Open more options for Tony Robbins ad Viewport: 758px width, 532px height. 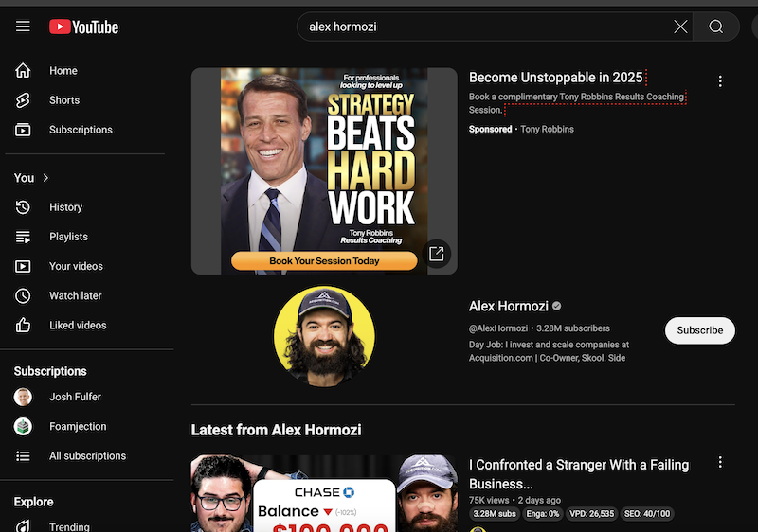click(x=720, y=81)
